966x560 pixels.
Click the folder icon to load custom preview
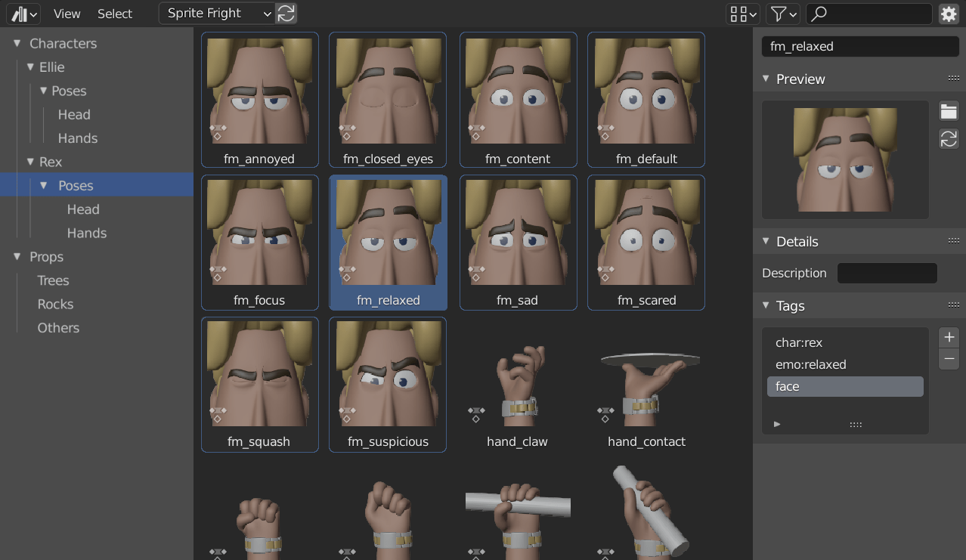pyautogui.click(x=949, y=112)
